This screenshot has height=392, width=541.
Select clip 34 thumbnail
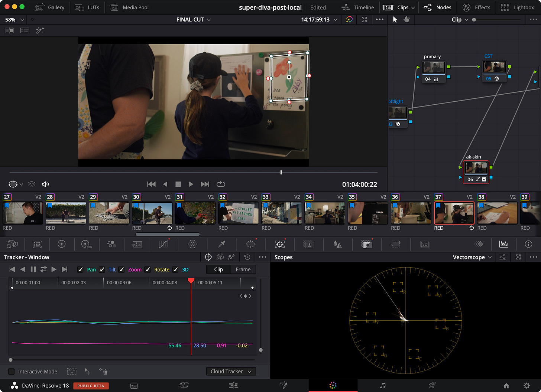click(x=325, y=213)
